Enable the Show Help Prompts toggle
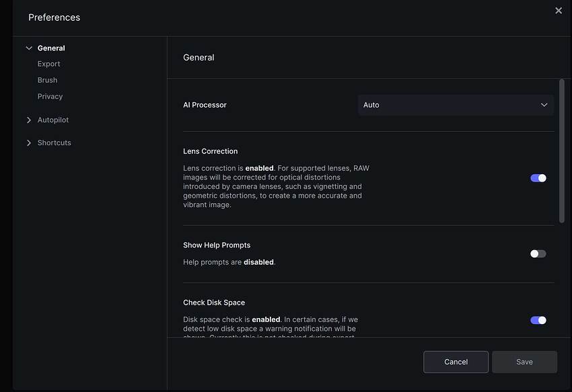572x392 pixels. pos(538,253)
